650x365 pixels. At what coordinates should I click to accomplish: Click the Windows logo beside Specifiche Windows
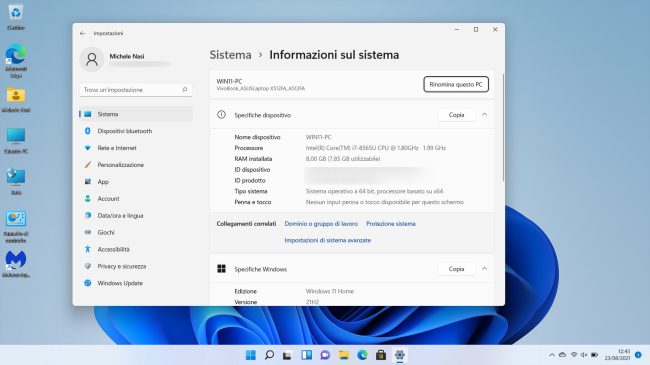point(221,269)
